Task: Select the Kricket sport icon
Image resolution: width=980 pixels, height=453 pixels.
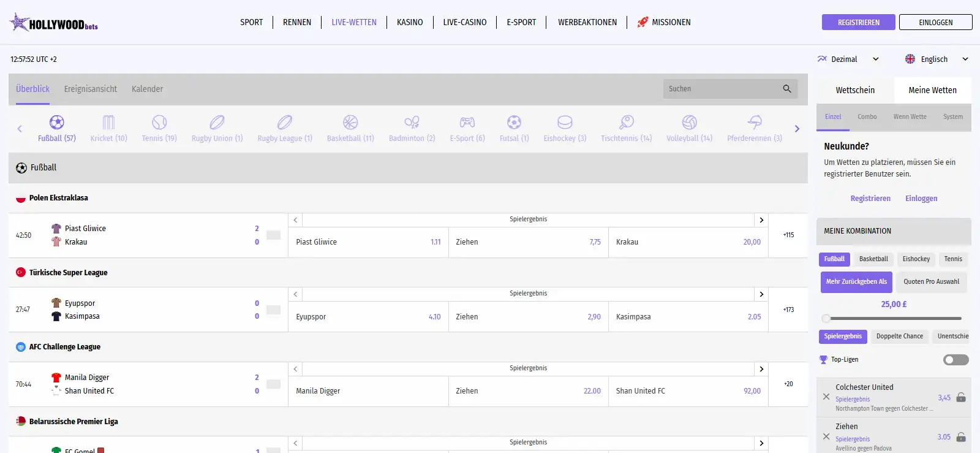Action: pyautogui.click(x=108, y=122)
